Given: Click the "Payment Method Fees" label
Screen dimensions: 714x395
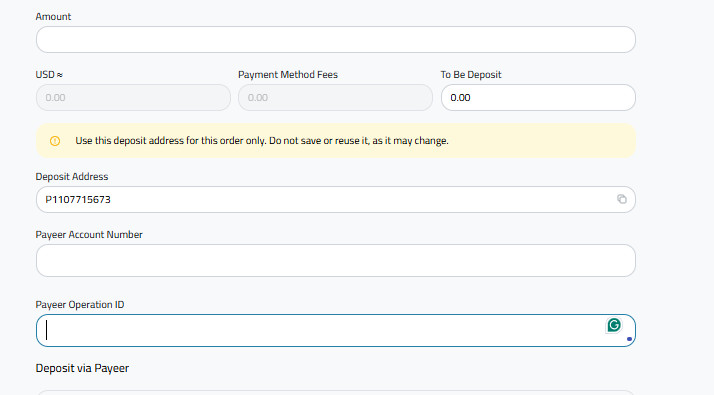Looking at the screenshot, I should point(288,75).
